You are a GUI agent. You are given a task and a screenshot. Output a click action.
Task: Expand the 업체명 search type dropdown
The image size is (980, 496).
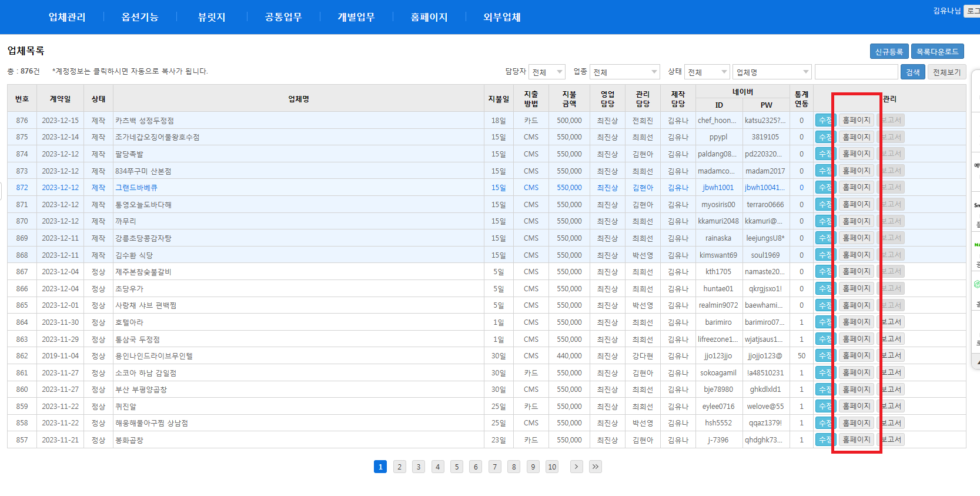click(771, 72)
